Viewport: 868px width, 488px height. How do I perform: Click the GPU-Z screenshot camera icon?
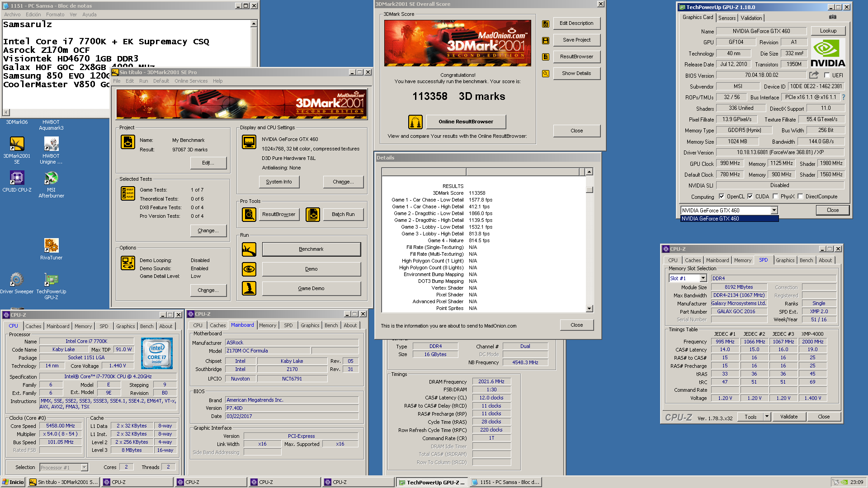coord(833,17)
